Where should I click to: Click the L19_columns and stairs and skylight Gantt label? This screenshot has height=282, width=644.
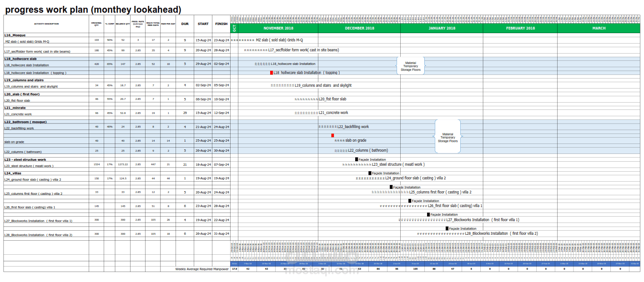[x=323, y=85]
